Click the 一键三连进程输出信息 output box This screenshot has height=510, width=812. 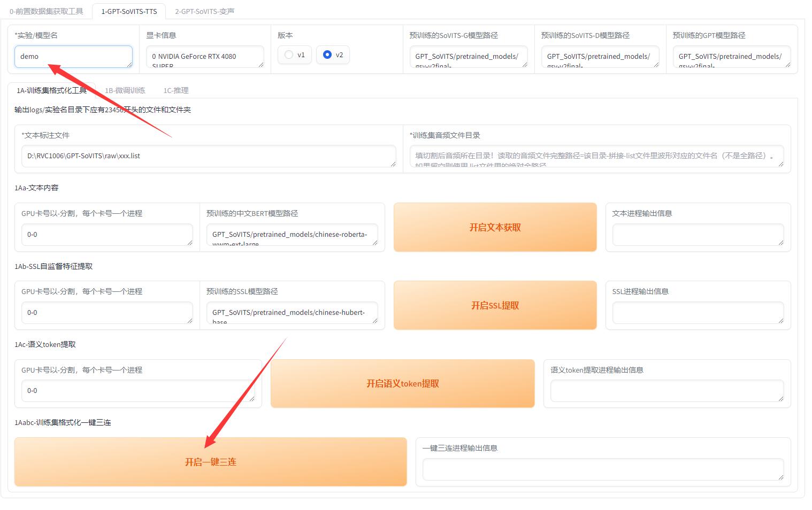coord(603,469)
